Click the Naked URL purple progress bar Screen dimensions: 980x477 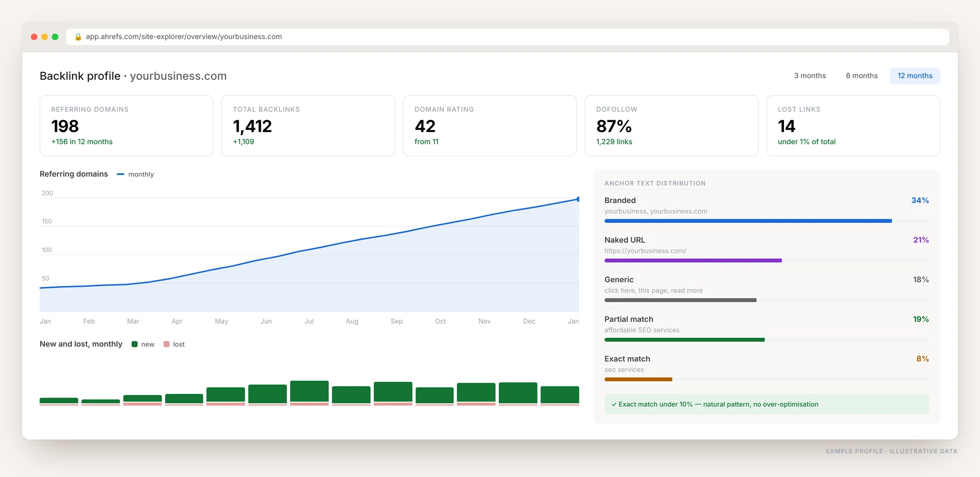[x=766, y=261]
